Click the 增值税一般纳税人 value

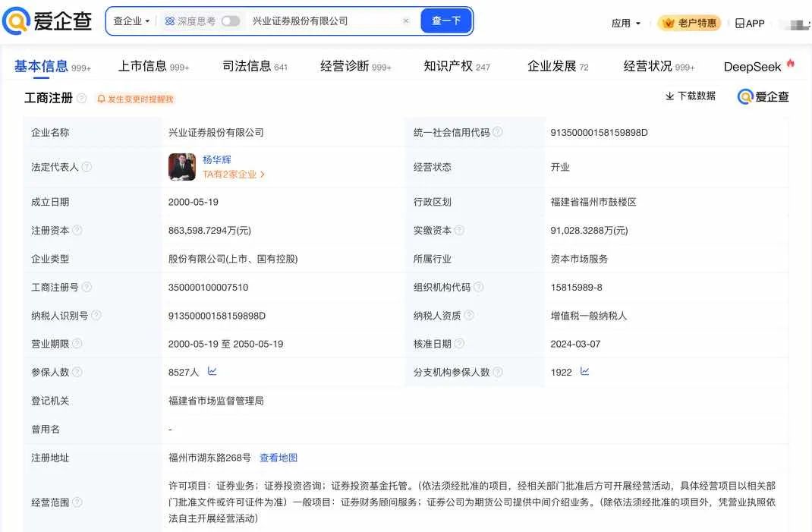coord(589,316)
